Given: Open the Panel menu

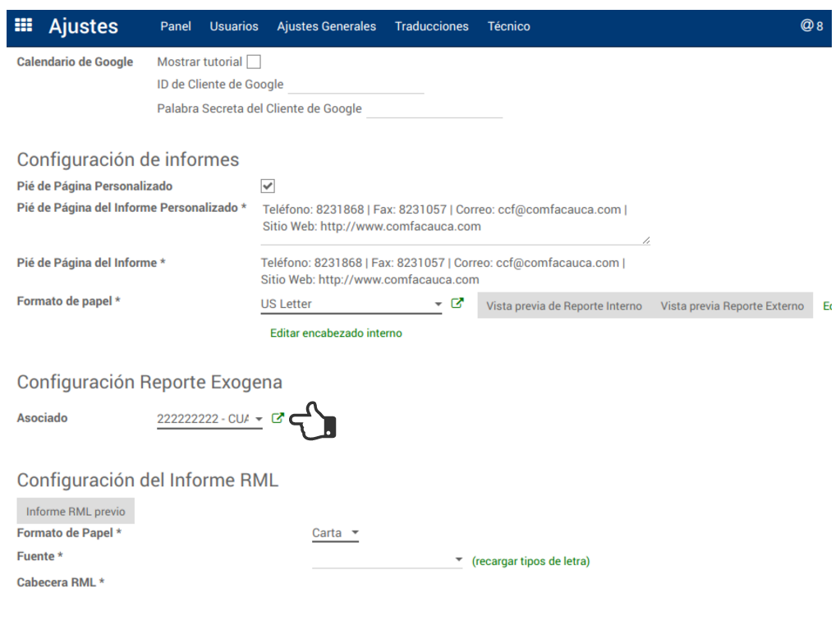Looking at the screenshot, I should pos(176,26).
